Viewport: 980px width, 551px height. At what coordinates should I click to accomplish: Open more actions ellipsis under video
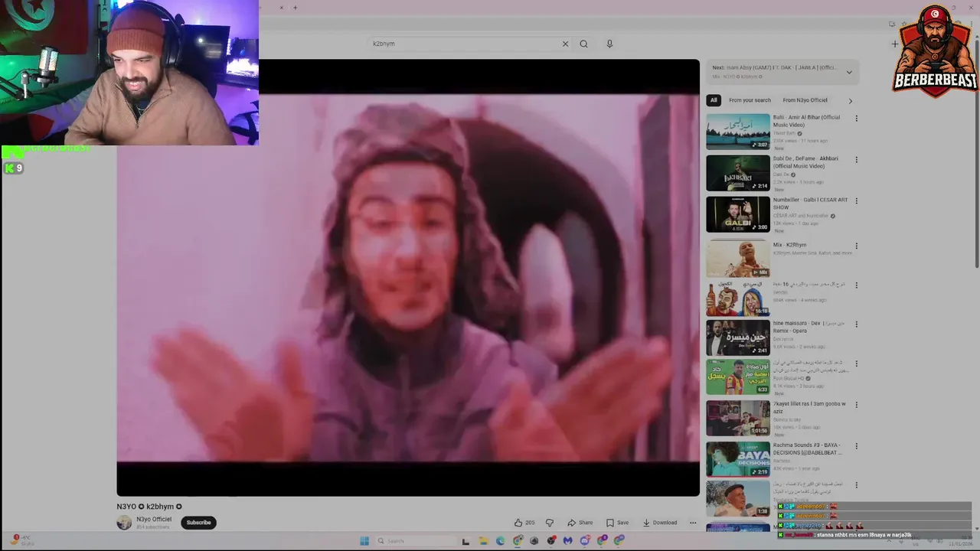[x=693, y=523]
